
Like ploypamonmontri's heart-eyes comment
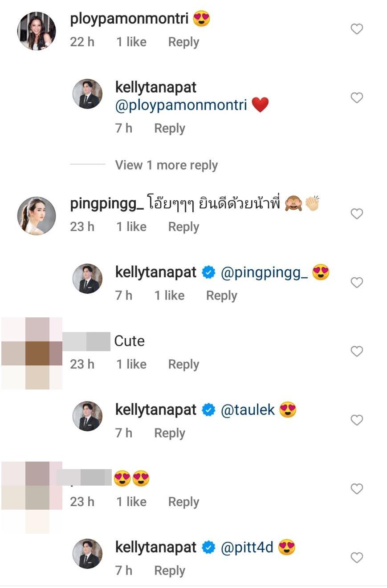coord(357,29)
